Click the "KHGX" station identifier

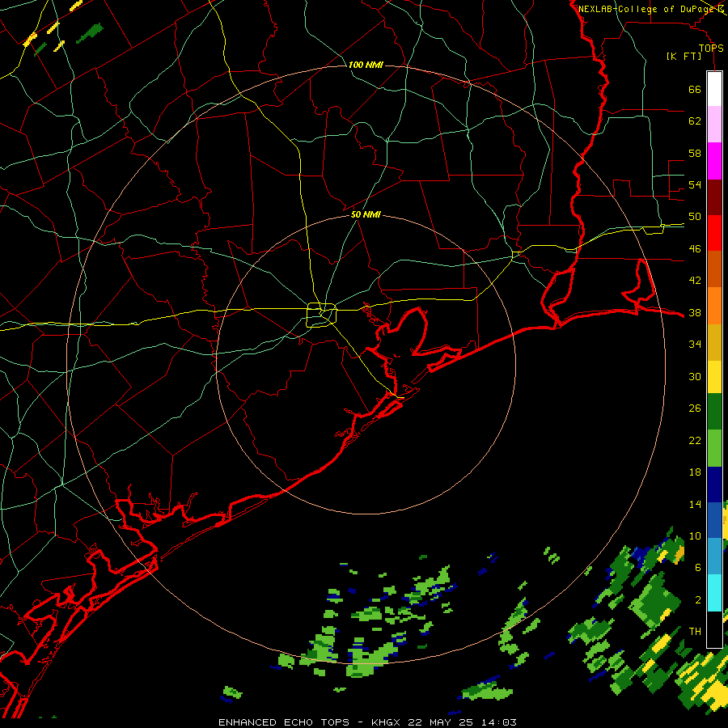[387, 722]
